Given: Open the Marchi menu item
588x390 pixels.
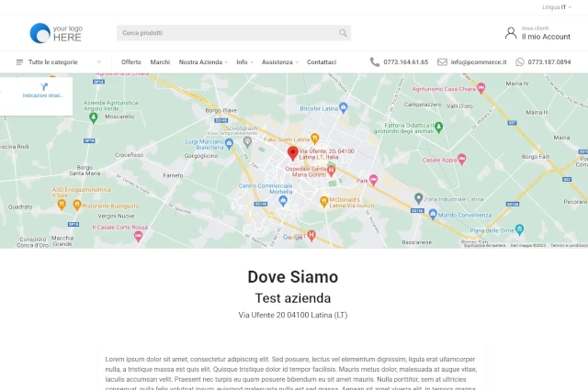Looking at the screenshot, I should [160, 62].
